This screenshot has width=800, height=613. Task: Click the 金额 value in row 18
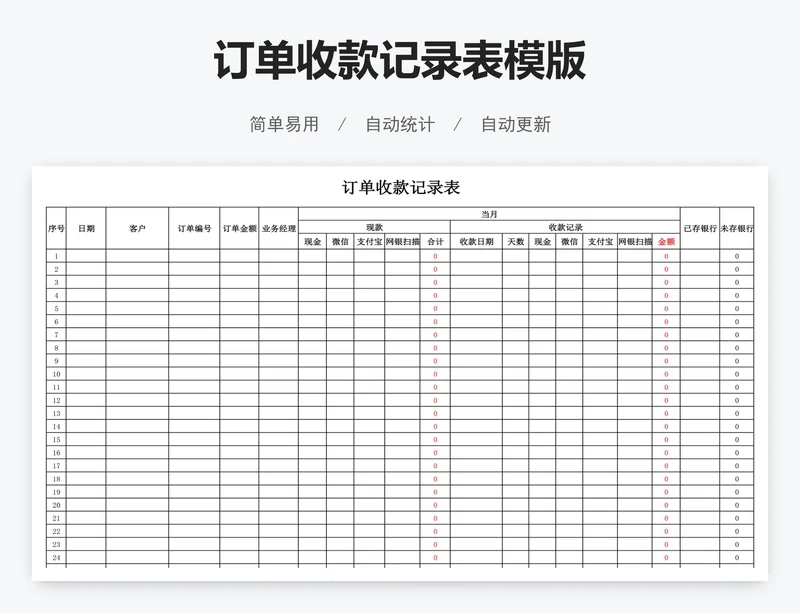[666, 479]
